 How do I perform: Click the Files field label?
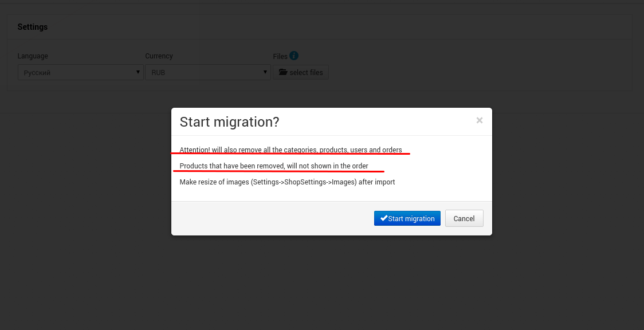[x=280, y=56]
